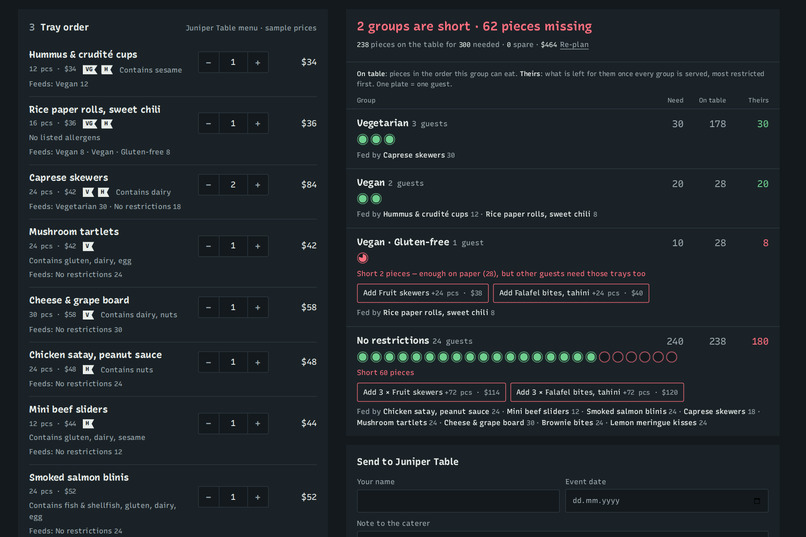Click the Event date field

click(667, 501)
